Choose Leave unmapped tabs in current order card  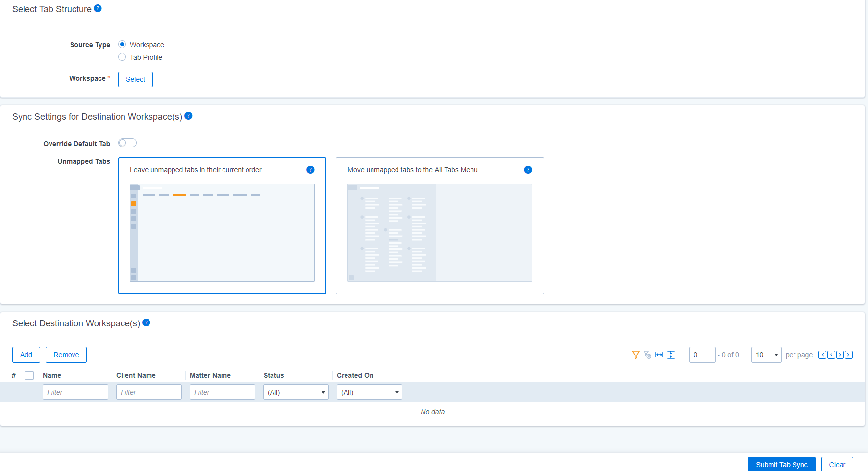(222, 225)
